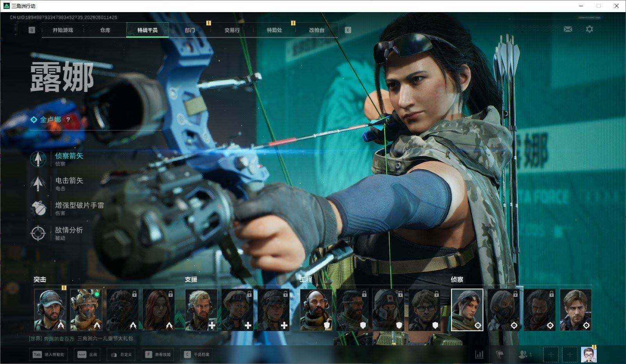The height and width of the screenshot is (364, 626).
Task: Click the 三角洲行动 app icon in title bar
Action: coord(7,6)
